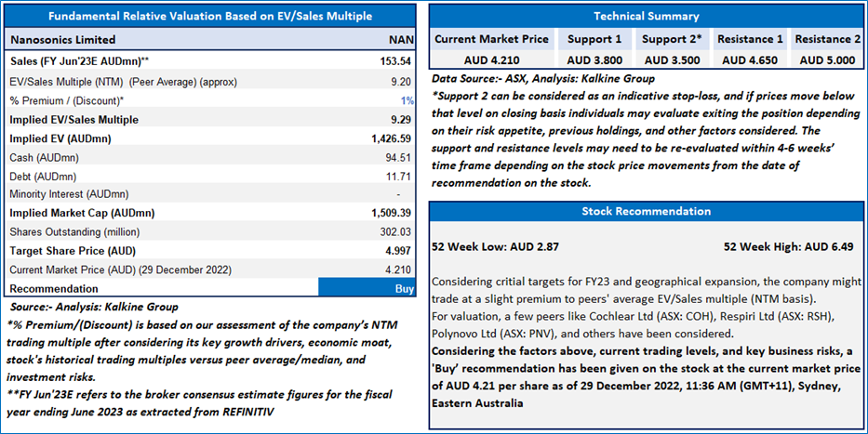
Task: Select the 'Support 1' column header
Action: click(594, 39)
